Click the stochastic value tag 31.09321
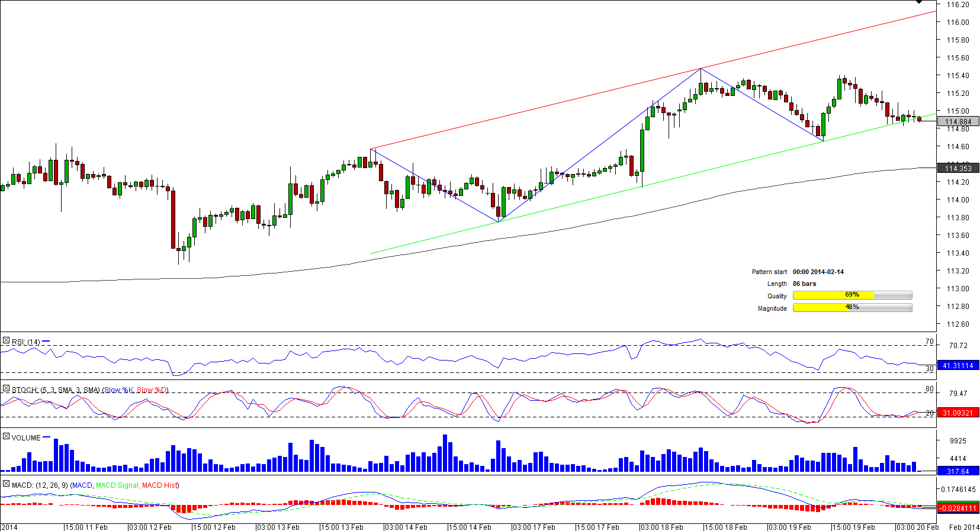 click(958, 413)
